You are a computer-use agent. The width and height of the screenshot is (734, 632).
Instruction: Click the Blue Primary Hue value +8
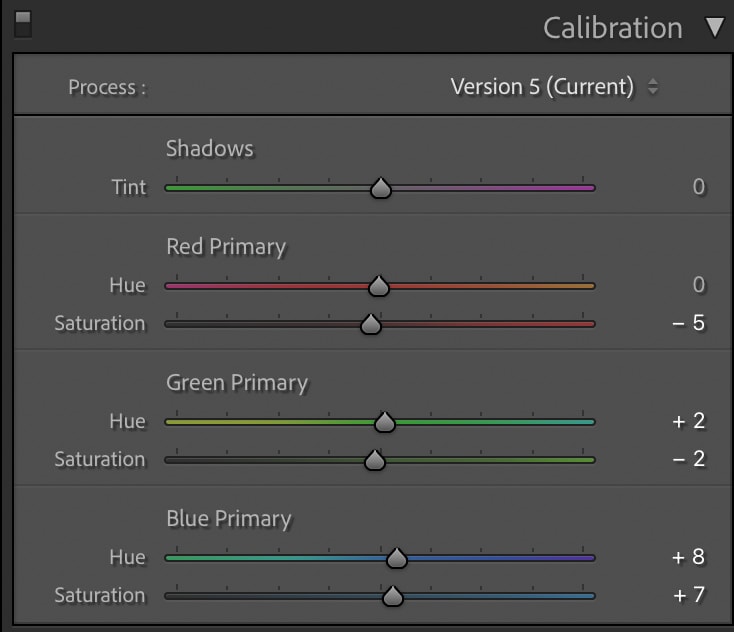pos(688,557)
